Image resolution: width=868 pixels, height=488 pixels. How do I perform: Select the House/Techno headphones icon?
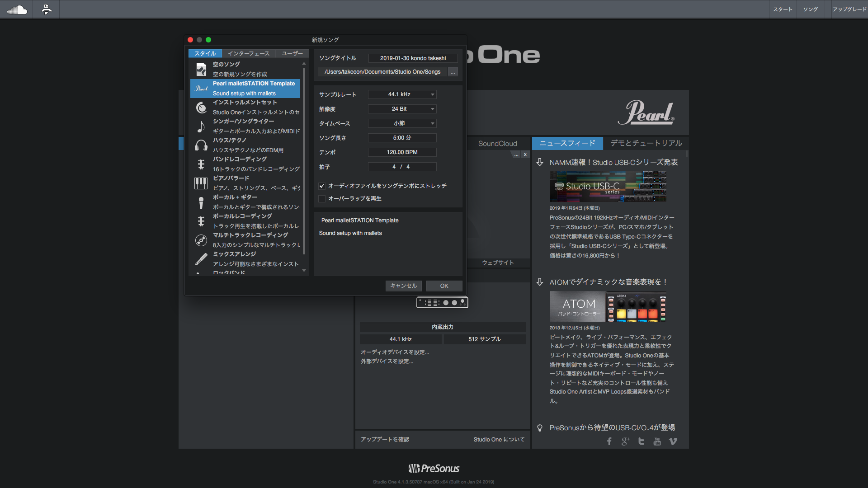pyautogui.click(x=201, y=145)
